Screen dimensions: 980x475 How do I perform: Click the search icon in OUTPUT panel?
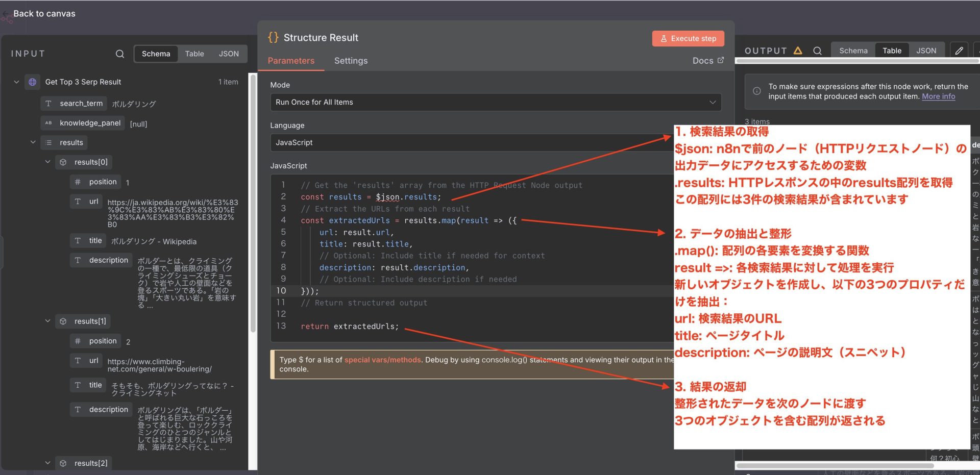coord(817,51)
